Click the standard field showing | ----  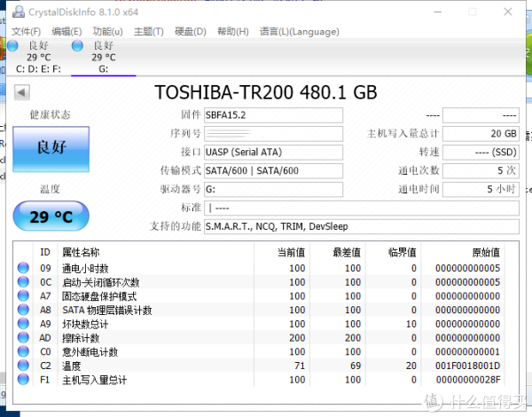click(x=362, y=208)
